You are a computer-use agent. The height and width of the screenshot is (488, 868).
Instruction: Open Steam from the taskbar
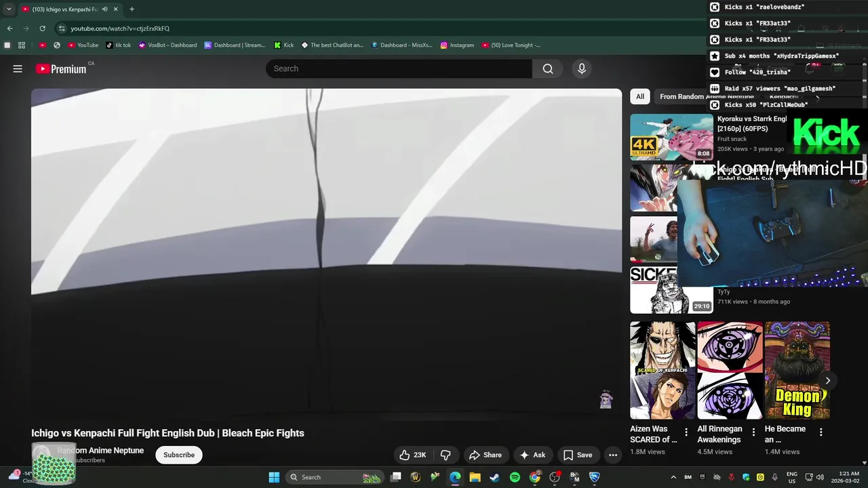tap(495, 477)
